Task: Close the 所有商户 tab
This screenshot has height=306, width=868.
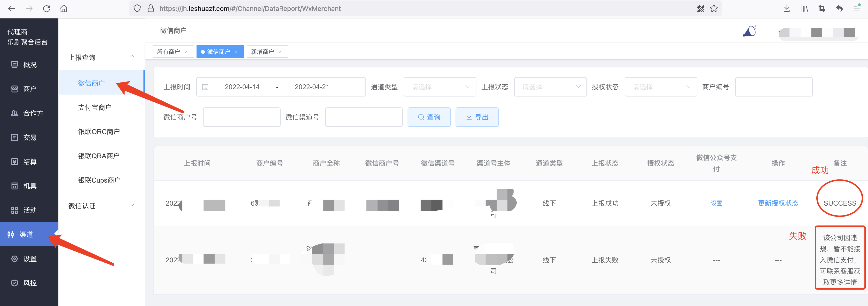Action: coord(186,52)
